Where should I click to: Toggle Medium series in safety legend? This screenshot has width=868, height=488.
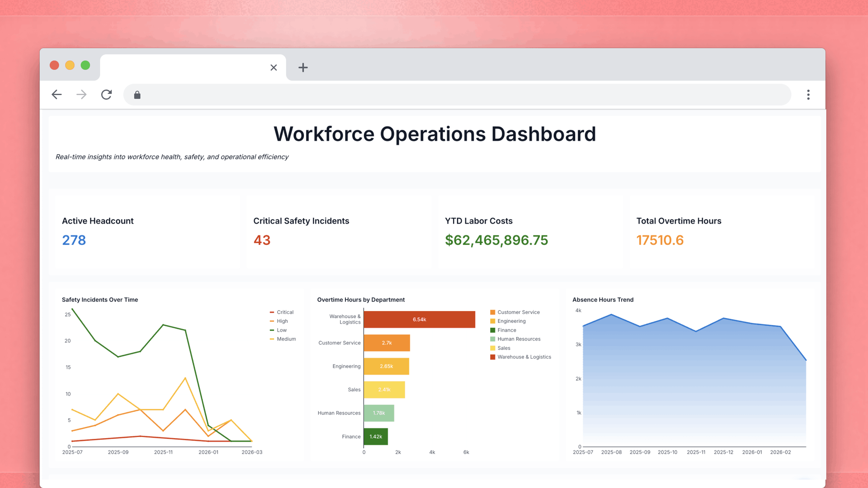click(283, 339)
